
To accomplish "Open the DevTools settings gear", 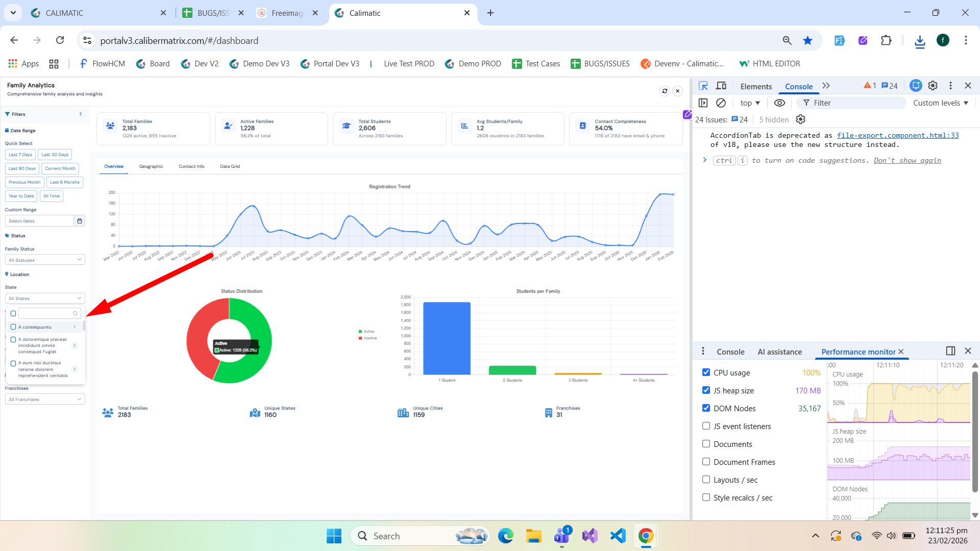I will click(x=933, y=86).
